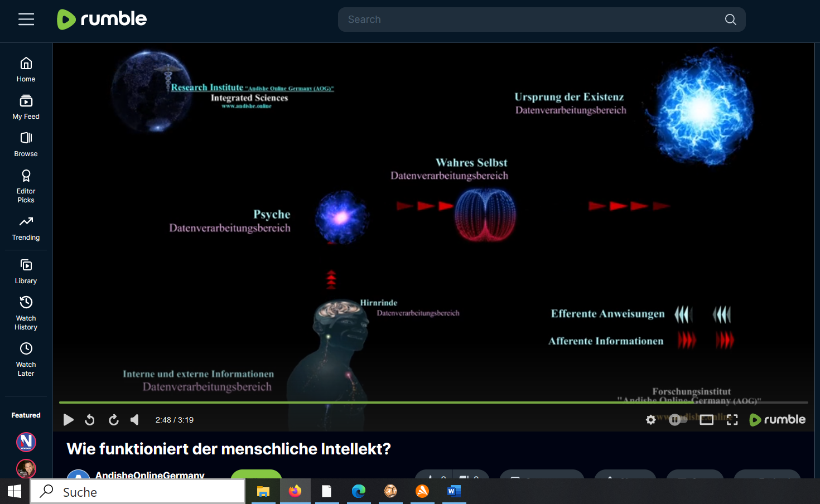Click the AndisheOnlineGermany channel name
The height and width of the screenshot is (504, 820).
tap(150, 475)
